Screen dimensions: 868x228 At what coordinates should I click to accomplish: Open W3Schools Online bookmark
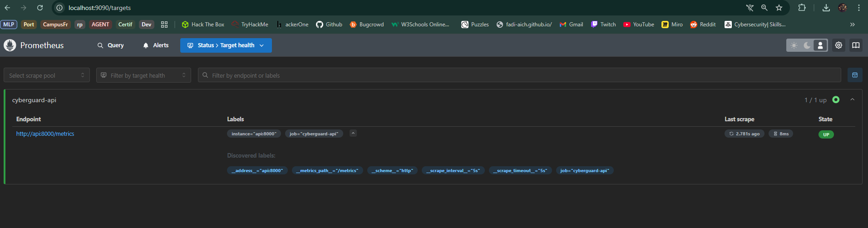click(x=420, y=25)
